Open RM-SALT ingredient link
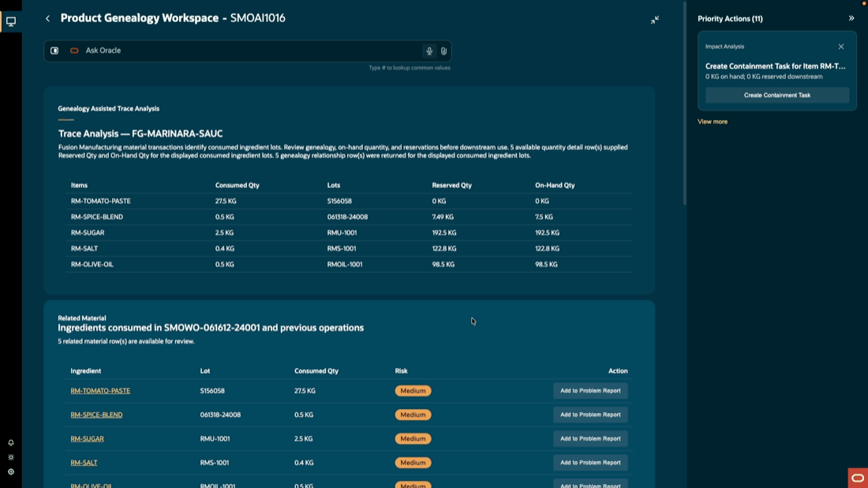 (84, 463)
